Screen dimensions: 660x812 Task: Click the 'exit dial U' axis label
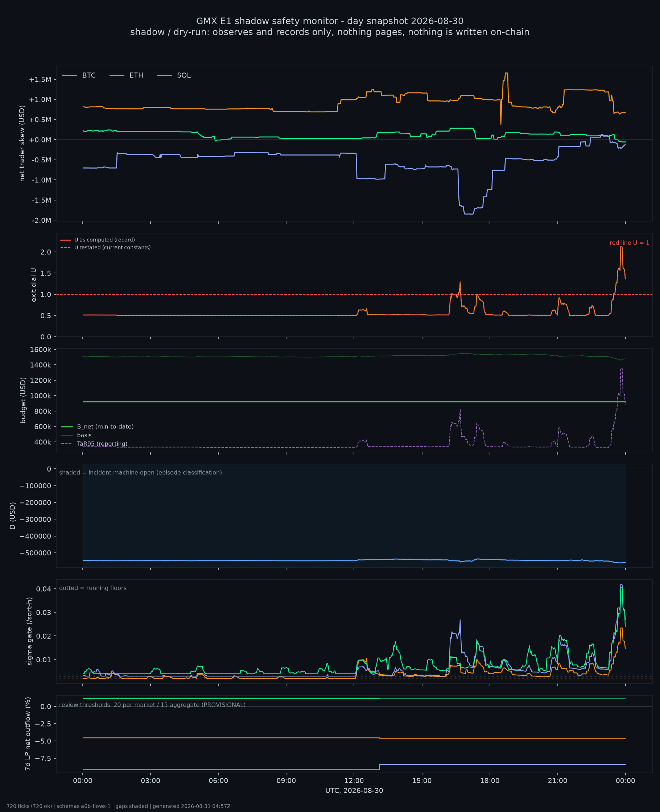click(33, 285)
